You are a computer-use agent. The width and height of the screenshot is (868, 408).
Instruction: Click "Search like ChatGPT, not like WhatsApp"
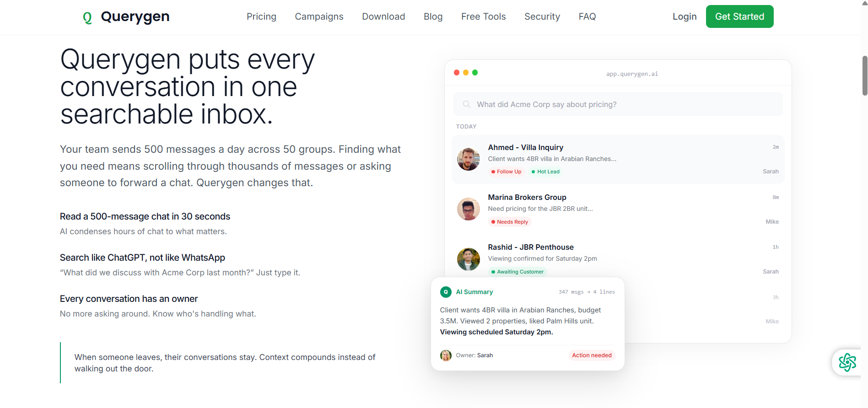pos(142,258)
